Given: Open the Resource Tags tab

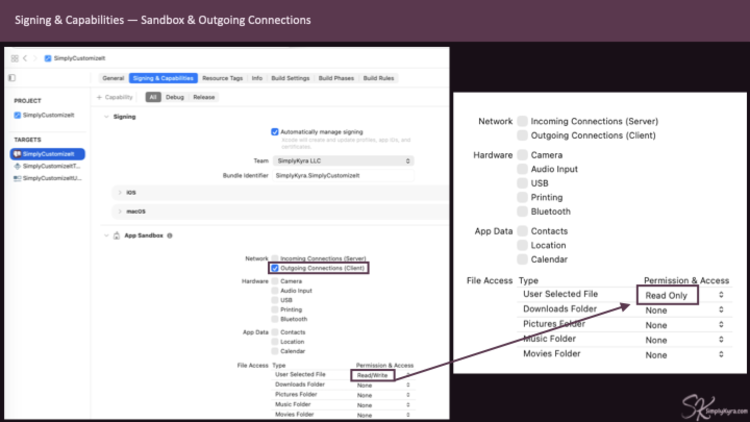Looking at the screenshot, I should point(222,78).
